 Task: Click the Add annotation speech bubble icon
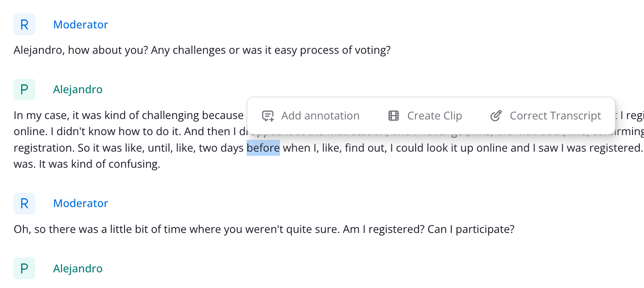(x=268, y=116)
